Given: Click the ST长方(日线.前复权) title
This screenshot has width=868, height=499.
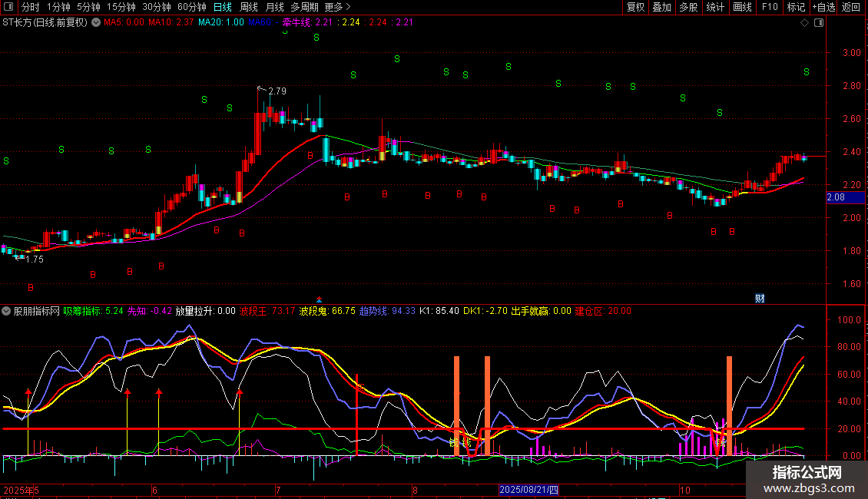Looking at the screenshot, I should (45, 23).
